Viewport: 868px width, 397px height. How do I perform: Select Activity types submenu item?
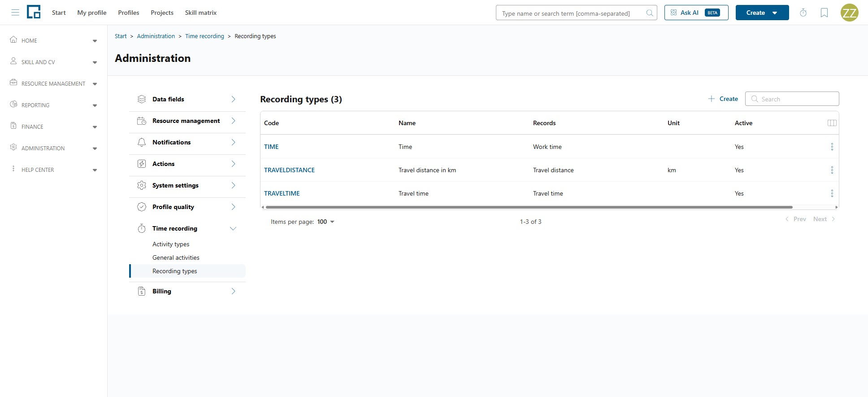click(x=171, y=244)
